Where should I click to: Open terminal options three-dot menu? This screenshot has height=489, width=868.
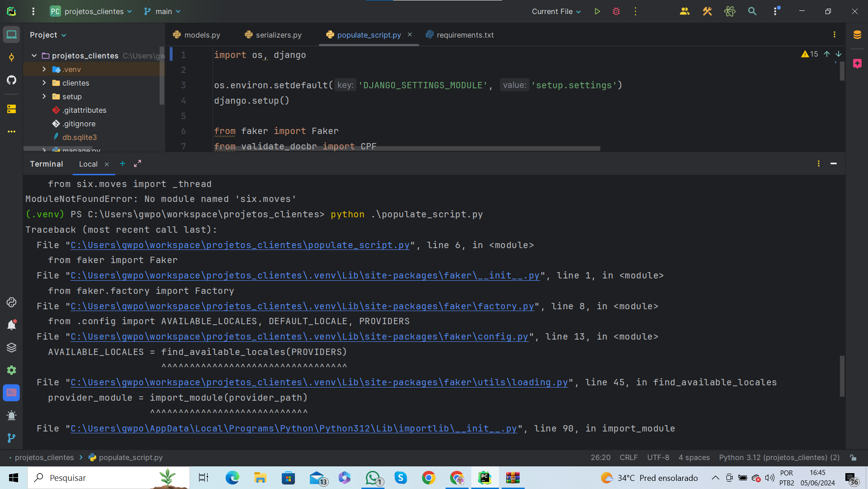coord(818,164)
